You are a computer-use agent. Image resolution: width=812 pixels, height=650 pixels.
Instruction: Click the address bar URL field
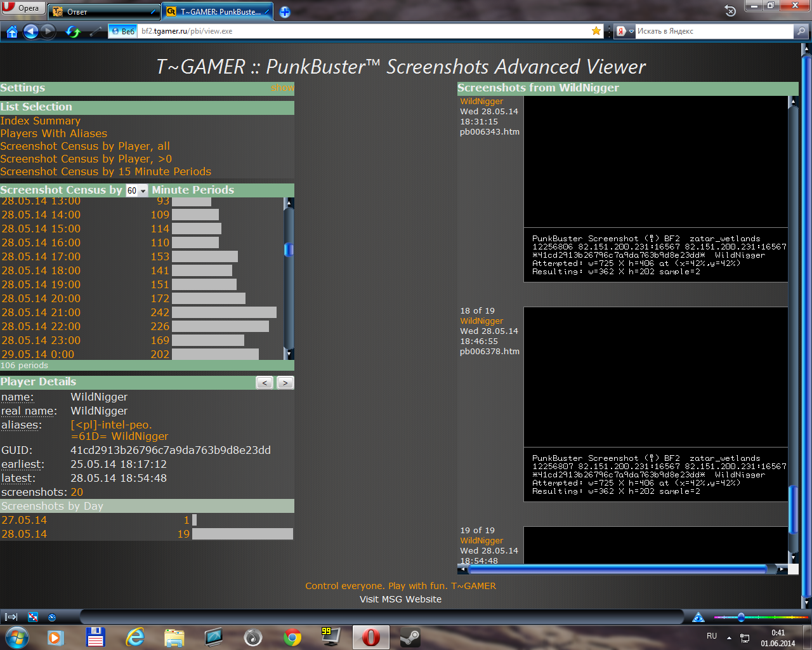[362, 31]
